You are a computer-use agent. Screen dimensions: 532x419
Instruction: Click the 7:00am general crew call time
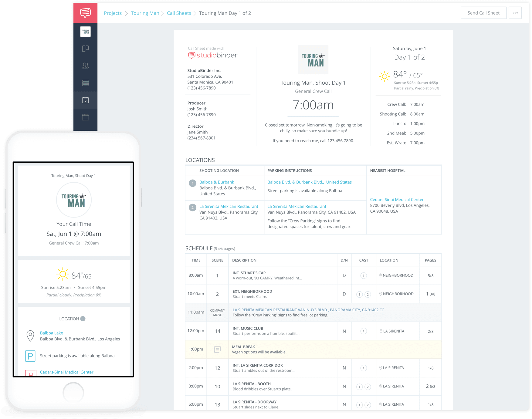pyautogui.click(x=313, y=105)
